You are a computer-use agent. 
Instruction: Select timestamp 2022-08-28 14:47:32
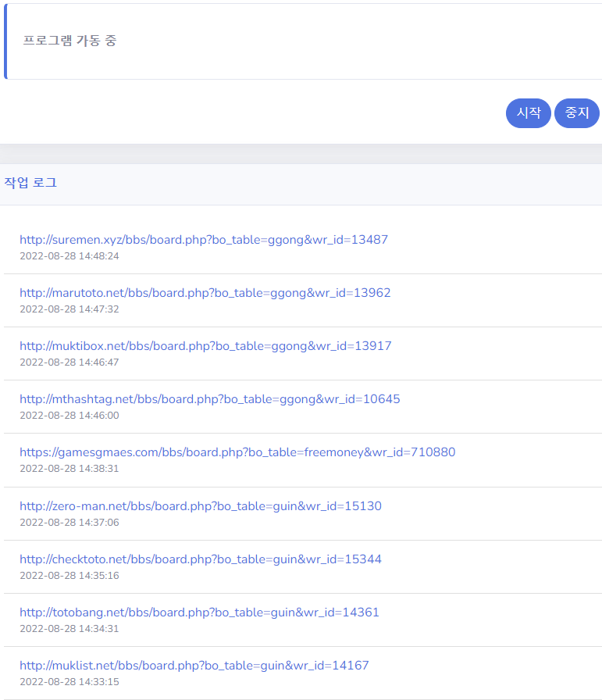pos(69,309)
